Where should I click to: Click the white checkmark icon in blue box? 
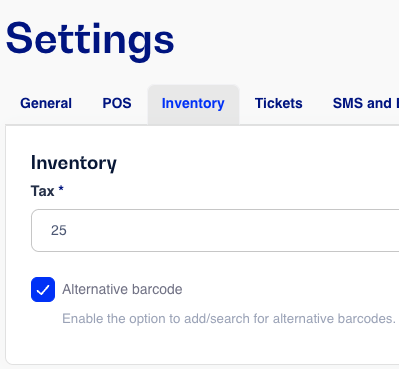point(43,290)
